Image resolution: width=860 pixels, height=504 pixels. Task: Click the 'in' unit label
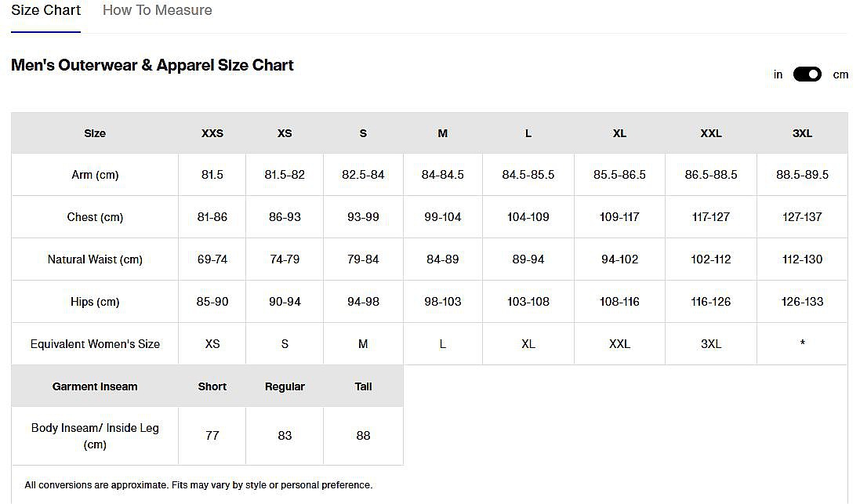click(778, 74)
